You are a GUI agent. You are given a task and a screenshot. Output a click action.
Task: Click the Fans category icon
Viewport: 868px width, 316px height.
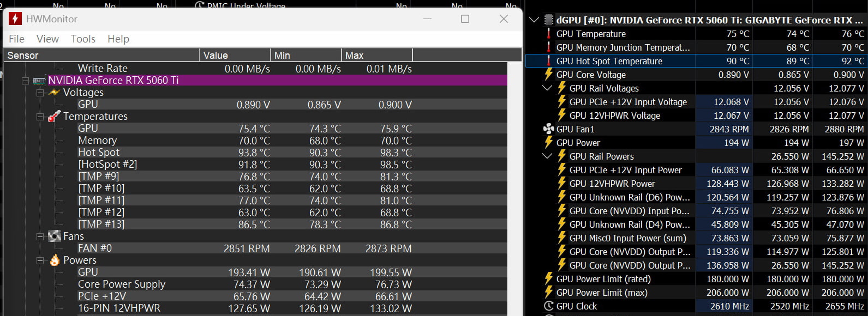pos(54,236)
